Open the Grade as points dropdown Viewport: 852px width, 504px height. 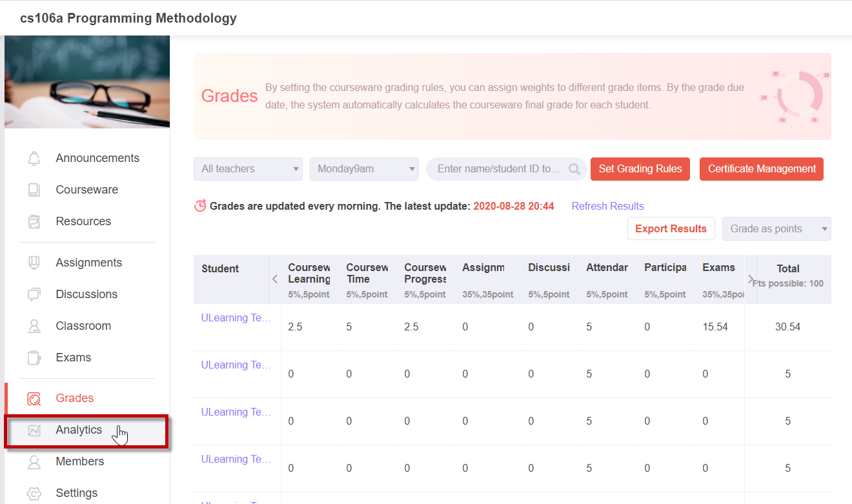[776, 228]
